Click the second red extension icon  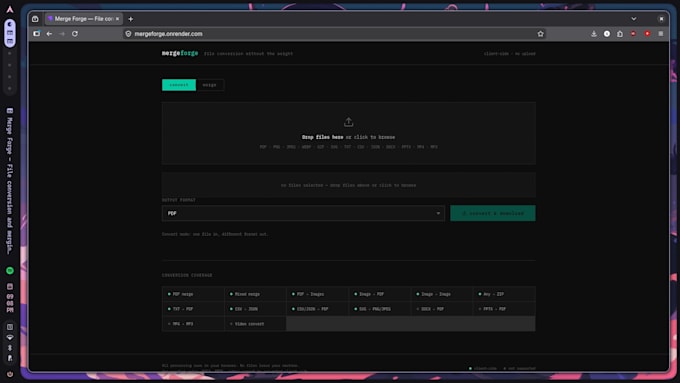[647, 34]
